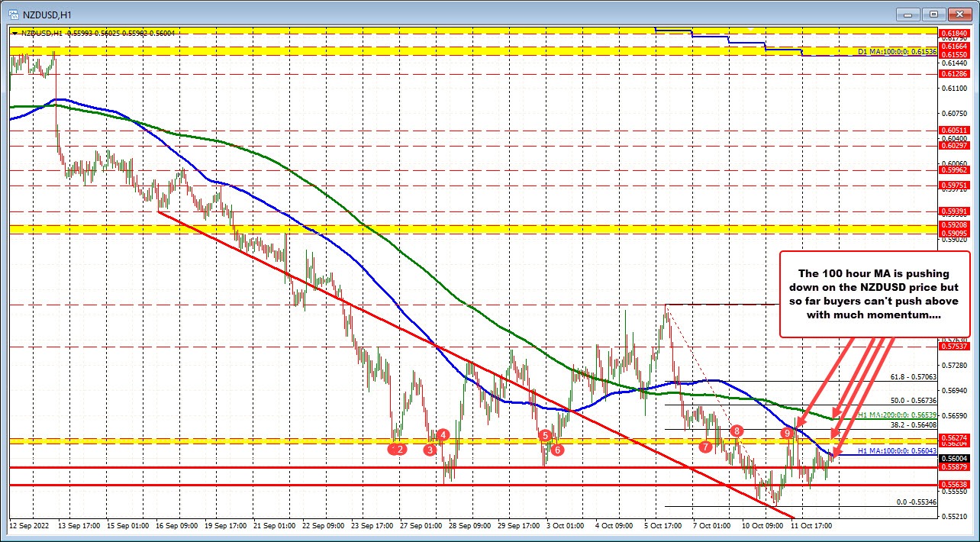Image resolution: width=980 pixels, height=542 pixels.
Task: Open the NZDUSD,H1 quote dropdown arrow
Action: point(14,34)
